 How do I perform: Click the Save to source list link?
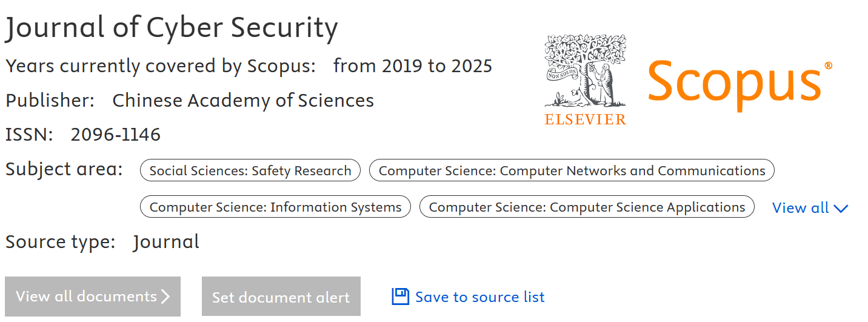(x=479, y=297)
